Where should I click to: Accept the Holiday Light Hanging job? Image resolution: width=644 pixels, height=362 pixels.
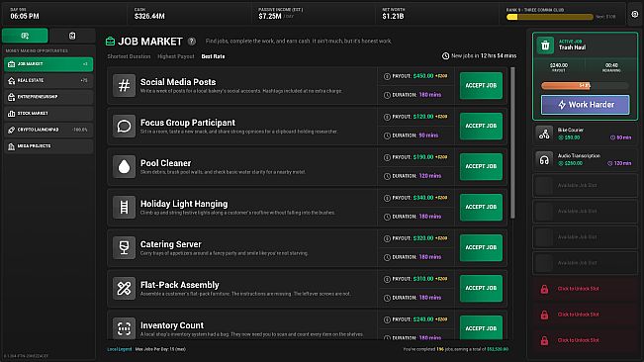click(481, 207)
